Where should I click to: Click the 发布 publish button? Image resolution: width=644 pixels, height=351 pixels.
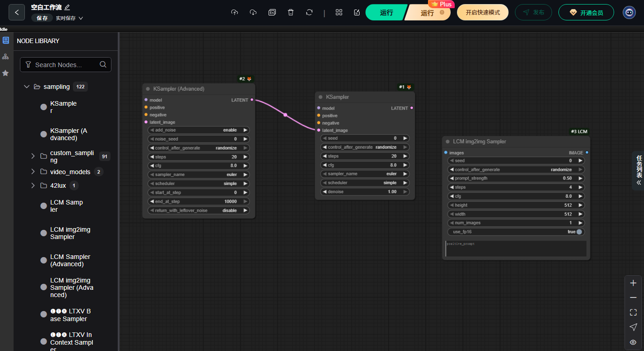[x=533, y=12]
